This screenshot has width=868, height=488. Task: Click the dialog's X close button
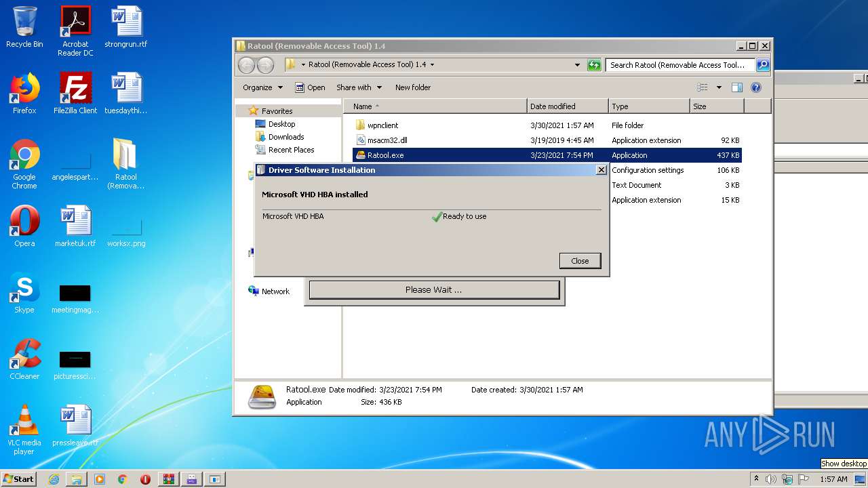[x=601, y=170]
